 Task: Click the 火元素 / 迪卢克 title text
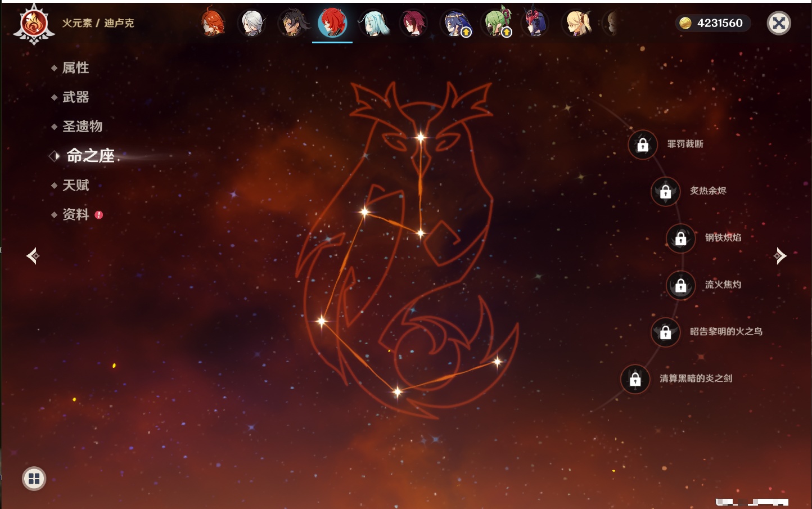(x=98, y=23)
